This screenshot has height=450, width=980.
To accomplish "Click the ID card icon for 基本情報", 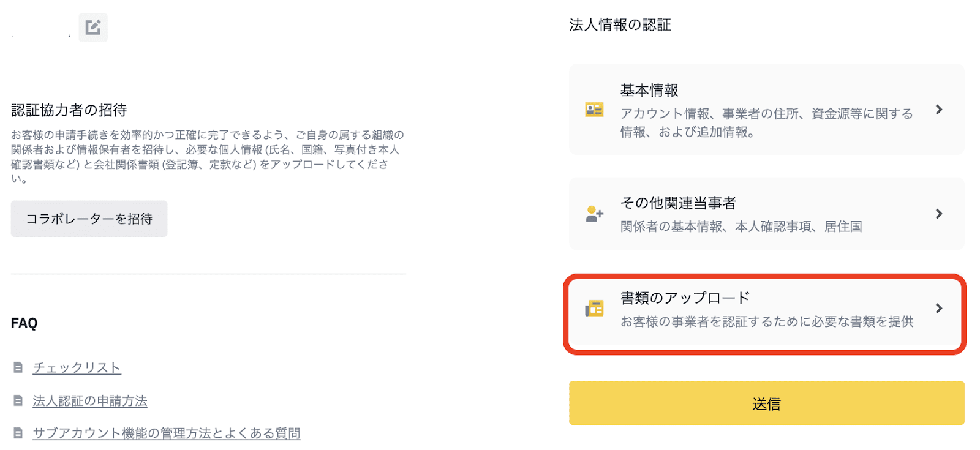I will [594, 110].
